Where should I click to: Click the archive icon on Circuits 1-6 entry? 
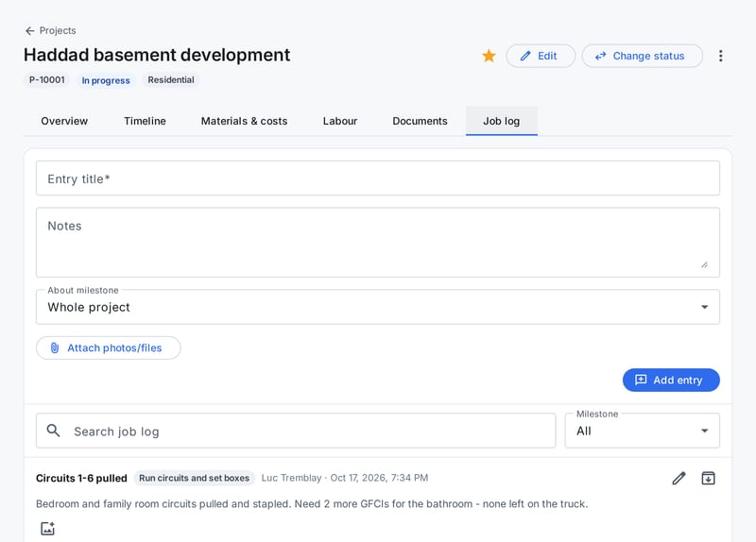point(708,478)
